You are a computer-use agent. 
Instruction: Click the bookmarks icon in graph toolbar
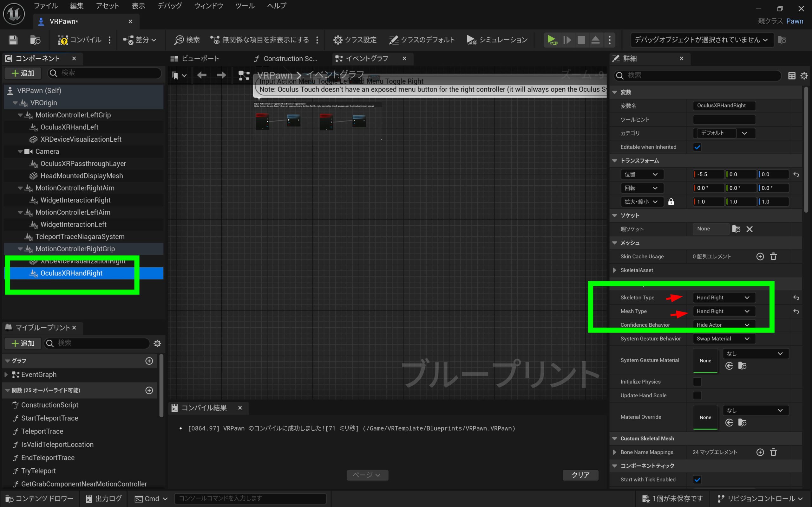(175, 75)
